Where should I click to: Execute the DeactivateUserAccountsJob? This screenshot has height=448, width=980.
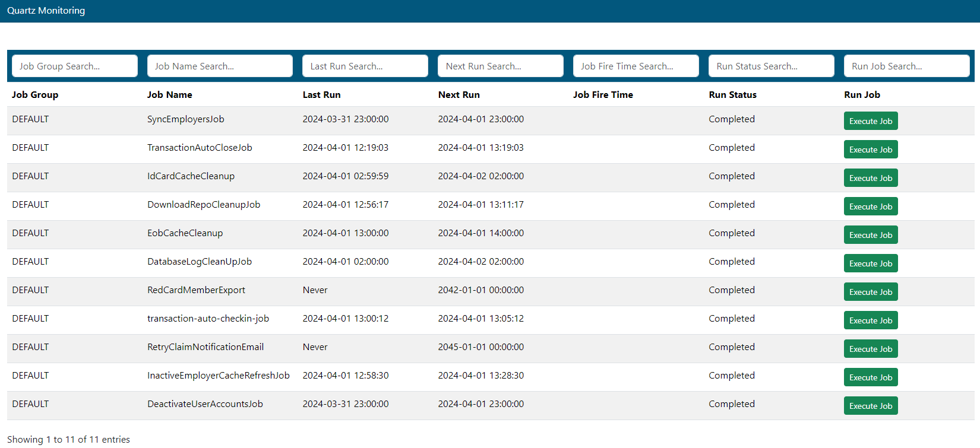(x=870, y=406)
